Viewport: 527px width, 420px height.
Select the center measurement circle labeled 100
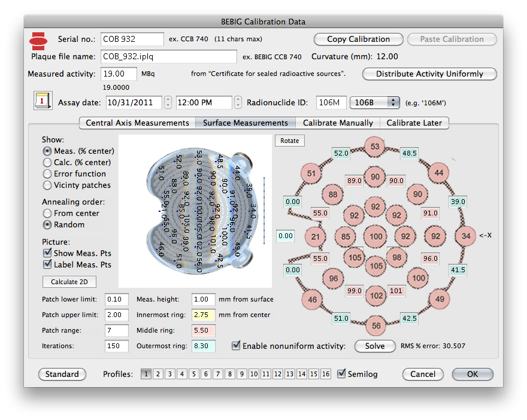pyautogui.click(x=375, y=236)
